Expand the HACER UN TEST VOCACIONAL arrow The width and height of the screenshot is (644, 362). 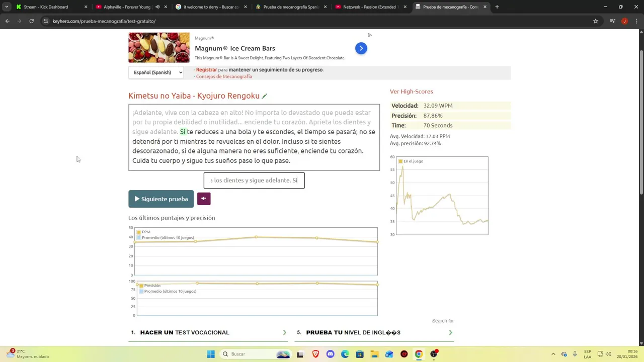[284, 332]
